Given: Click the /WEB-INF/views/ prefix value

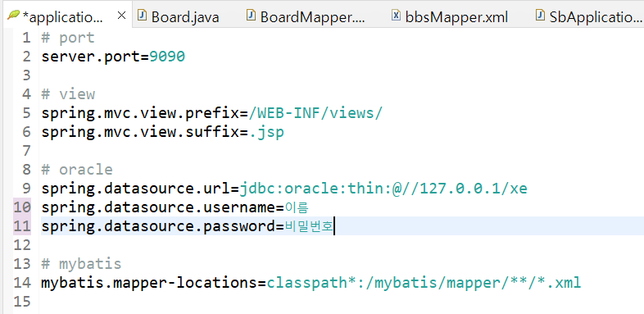Looking at the screenshot, I should point(315,113).
